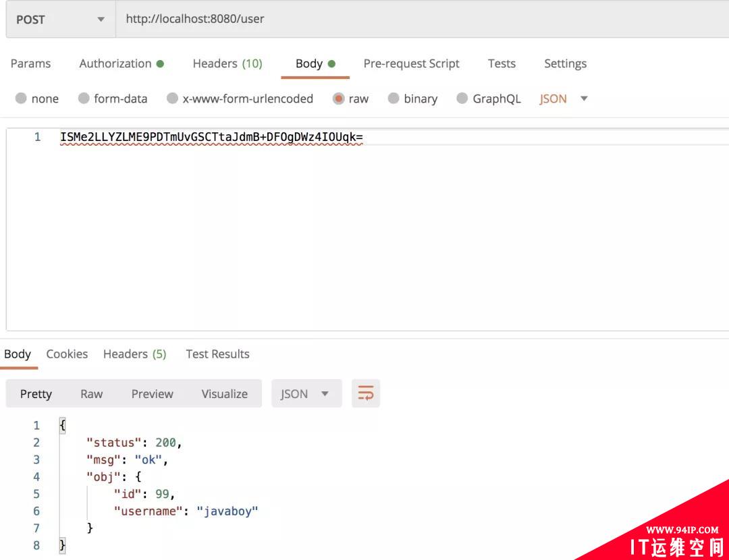
Task: Open the Pre-request Script tab
Action: click(x=411, y=63)
